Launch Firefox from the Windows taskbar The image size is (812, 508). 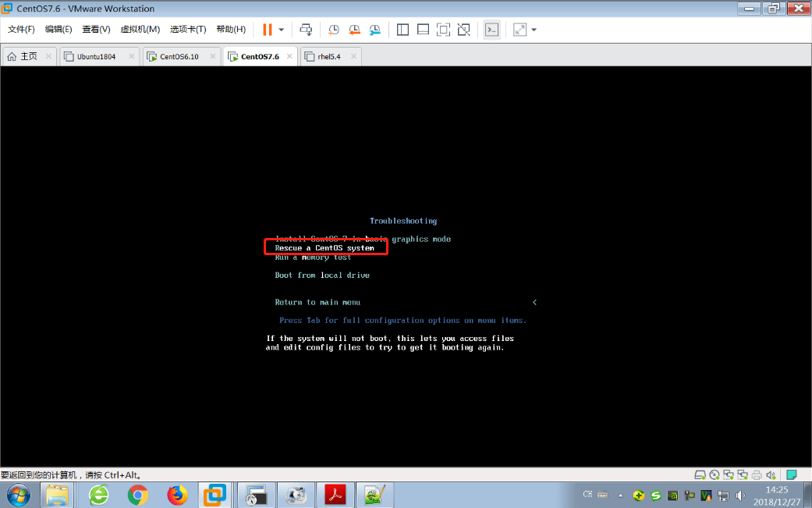(x=178, y=495)
